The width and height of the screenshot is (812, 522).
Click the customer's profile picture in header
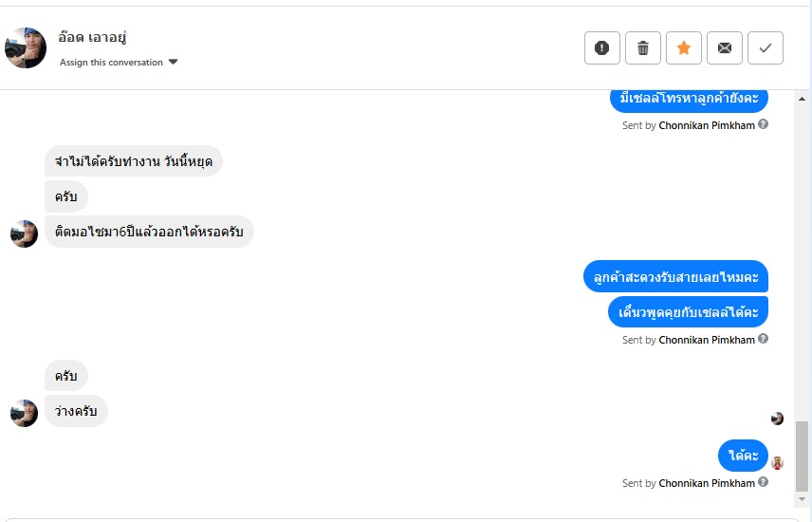pos(26,47)
